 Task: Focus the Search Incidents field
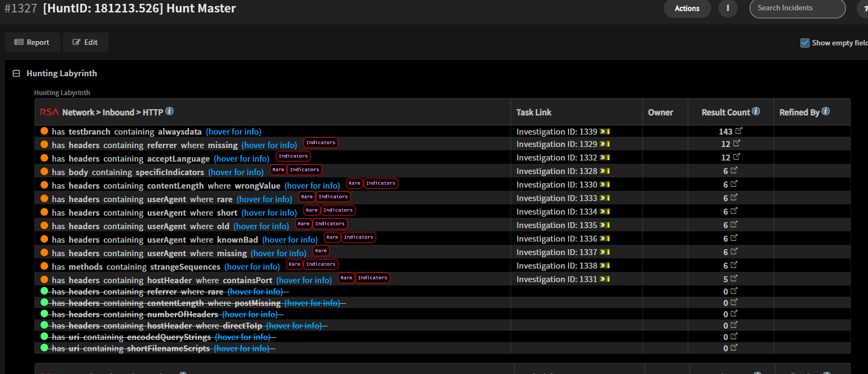(797, 8)
